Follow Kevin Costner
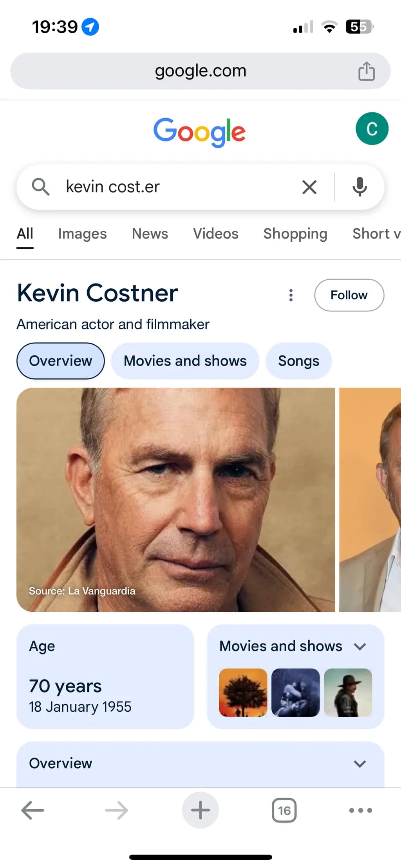Image resolution: width=401 pixels, height=868 pixels. (x=349, y=295)
